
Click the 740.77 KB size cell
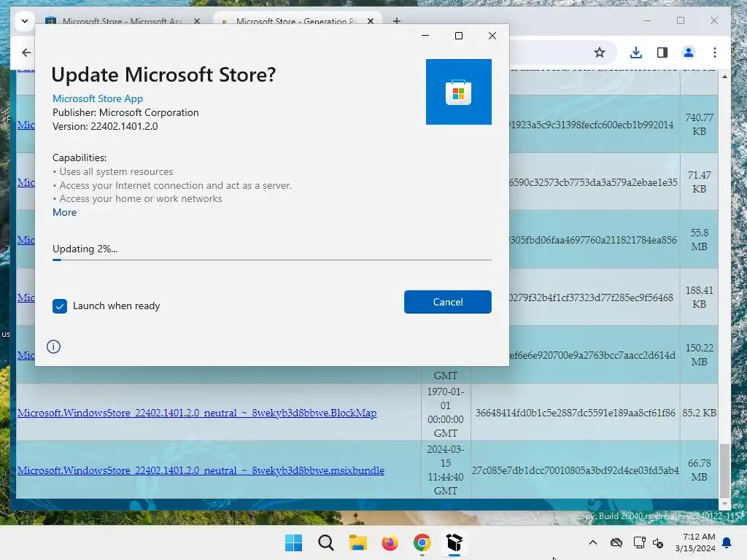(699, 124)
